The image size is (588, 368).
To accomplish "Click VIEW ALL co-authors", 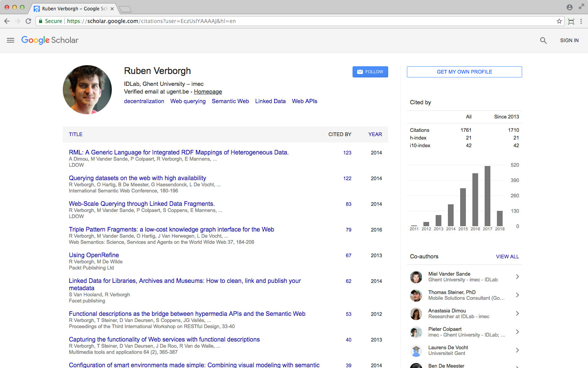I will coord(508,256).
